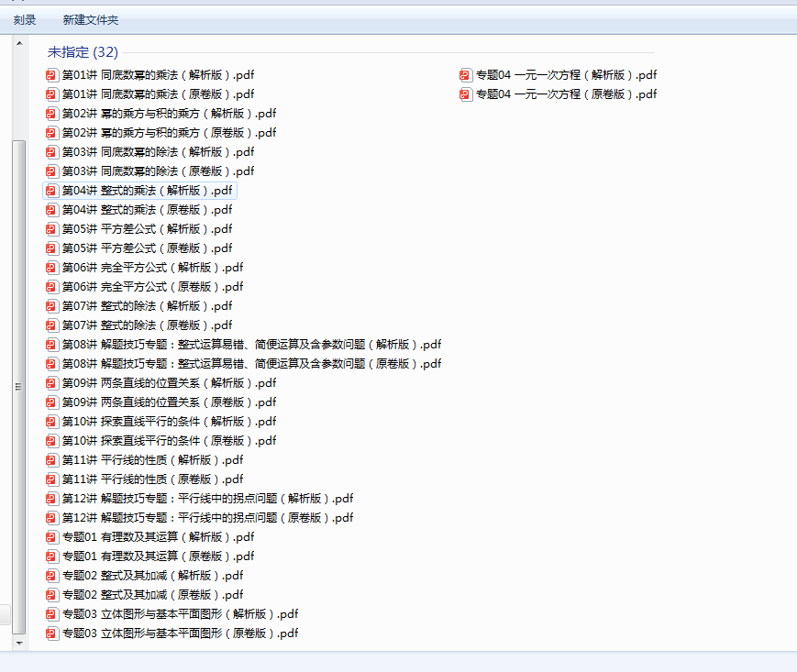Select PDF icon of 第05讲 平方差公式（原卷版）

52,248
